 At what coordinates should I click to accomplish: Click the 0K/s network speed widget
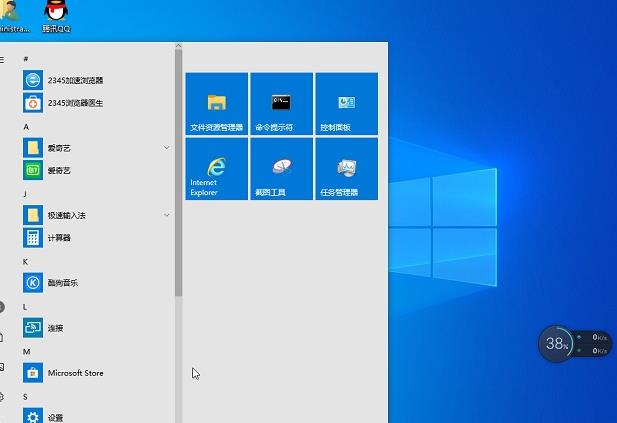tap(592, 344)
